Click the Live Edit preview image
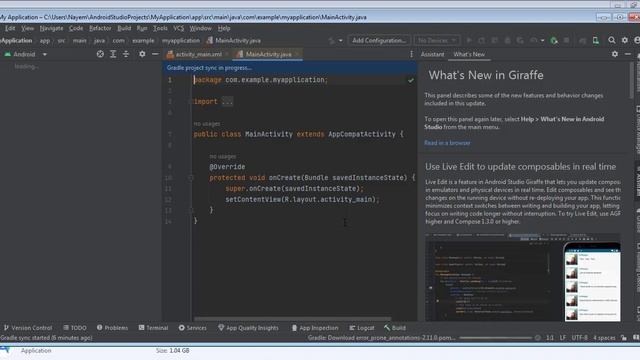This screenshot has height=360, width=640. (523, 278)
